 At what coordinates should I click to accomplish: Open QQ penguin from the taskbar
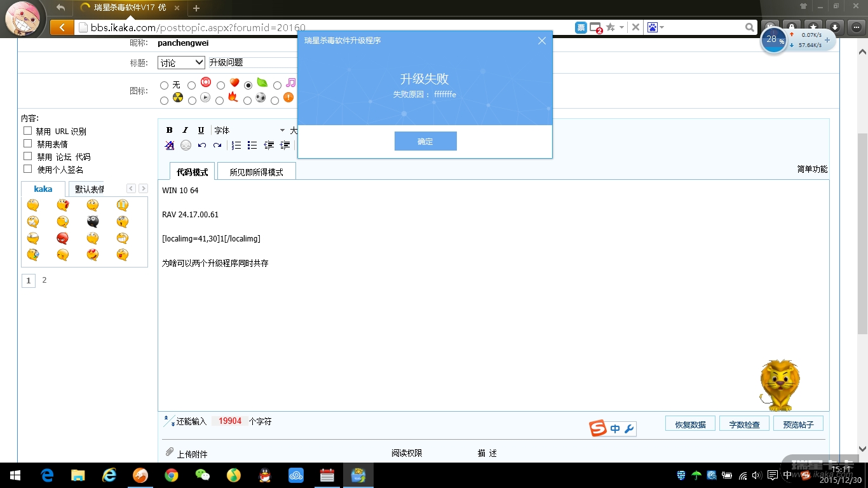coord(265,475)
